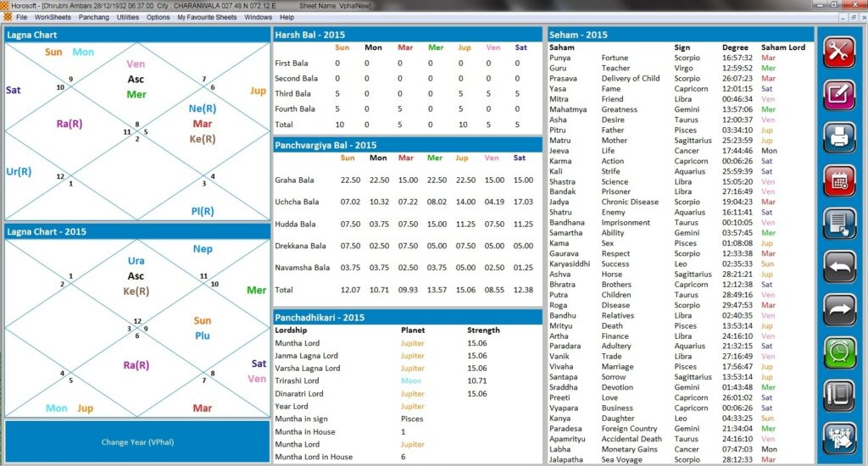Open the WorkSheets menu
This screenshot has height=466, width=868.
[53, 17]
